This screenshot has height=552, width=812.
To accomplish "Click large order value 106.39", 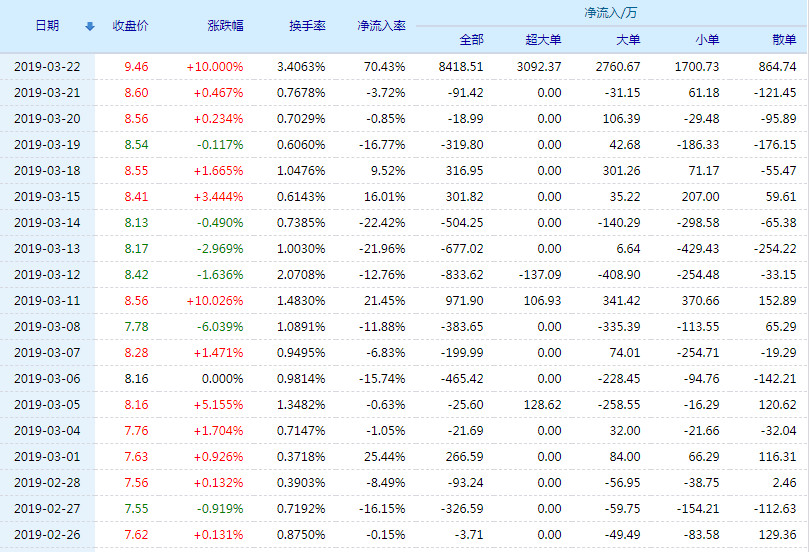I will point(621,119).
